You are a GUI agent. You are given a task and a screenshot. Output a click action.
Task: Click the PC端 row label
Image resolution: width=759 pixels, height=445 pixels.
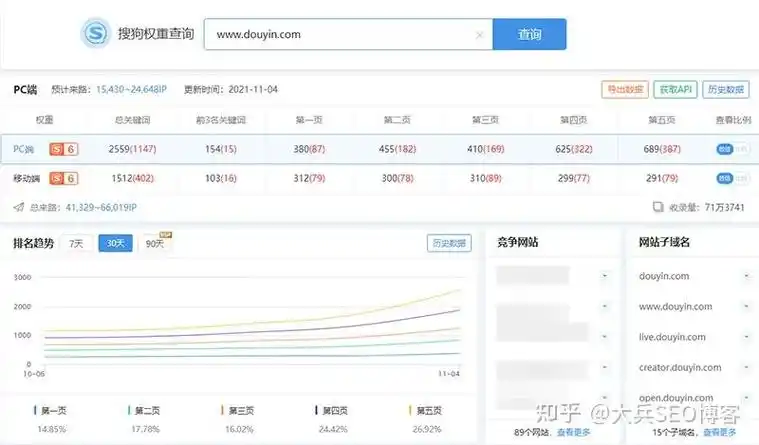coord(23,149)
